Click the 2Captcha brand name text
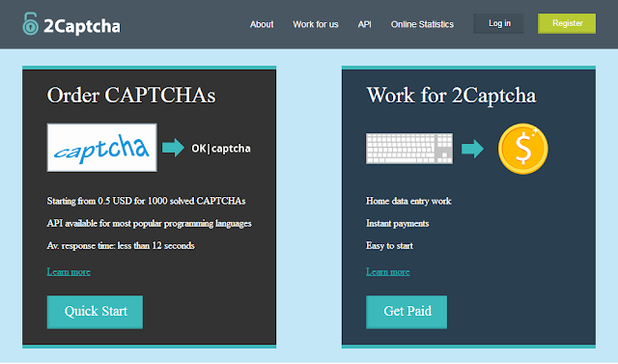Viewport: 618px width, 364px height. point(82,26)
